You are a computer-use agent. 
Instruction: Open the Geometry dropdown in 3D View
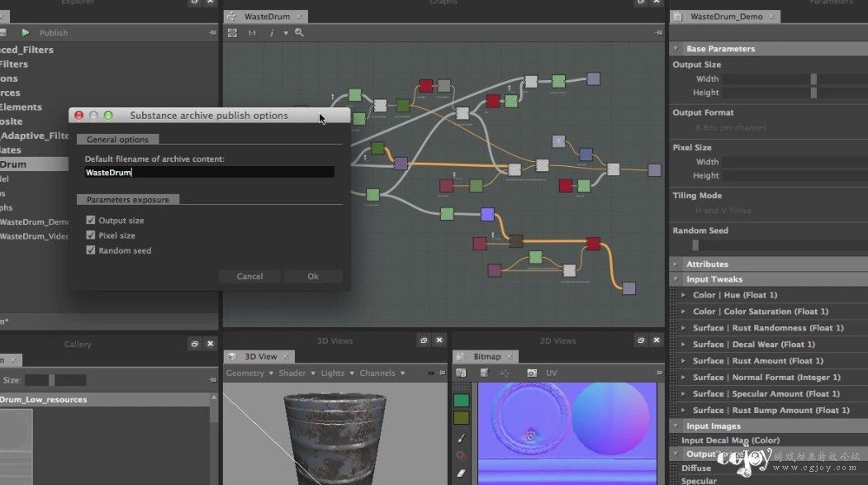(249, 373)
